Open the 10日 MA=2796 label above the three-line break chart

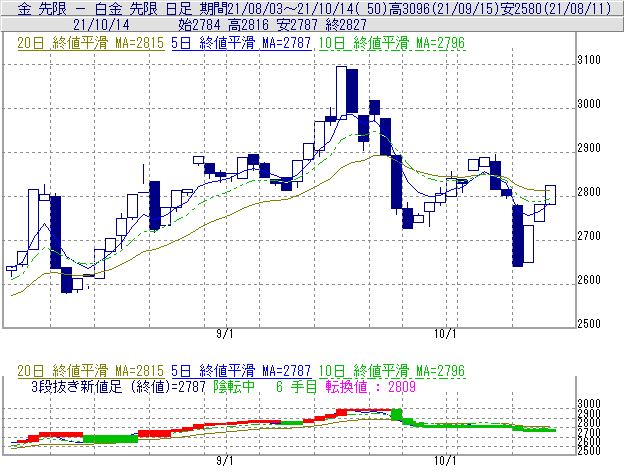392,371
